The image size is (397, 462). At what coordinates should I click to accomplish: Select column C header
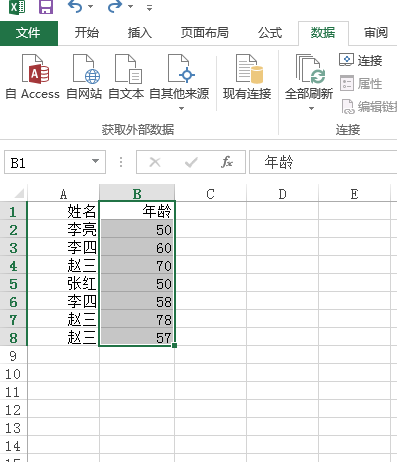click(x=210, y=194)
